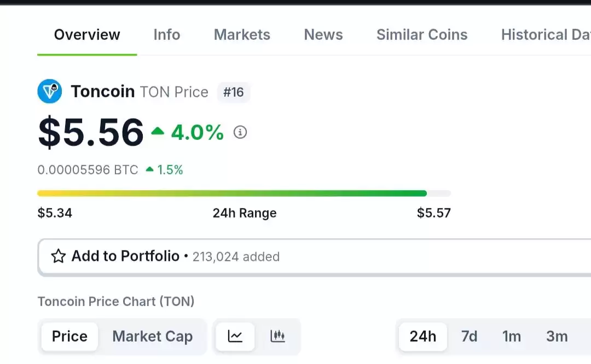
Task: Select the 7d time range
Action: pyautogui.click(x=470, y=336)
